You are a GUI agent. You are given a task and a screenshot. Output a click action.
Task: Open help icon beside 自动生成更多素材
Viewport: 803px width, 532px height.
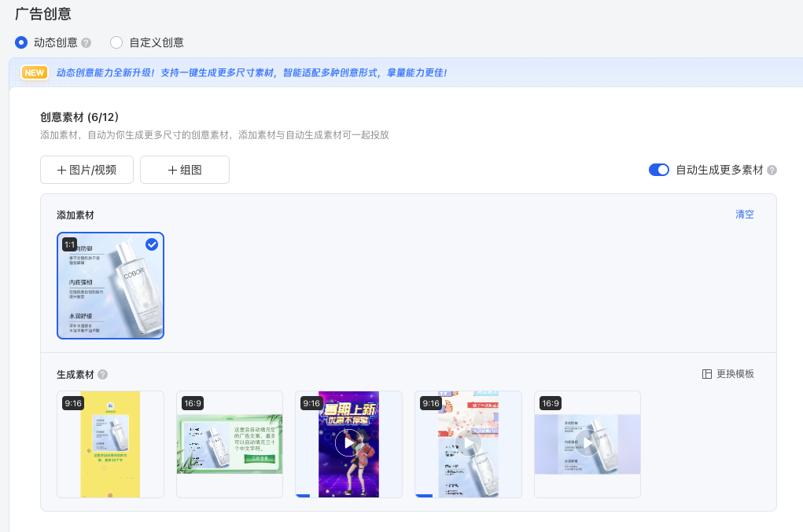click(772, 171)
